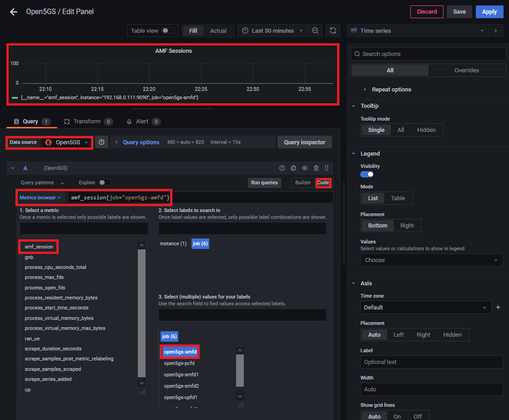Viewport: 509px width, 420px height.
Task: Toggle query A visibility eye icon
Action: pyautogui.click(x=304, y=168)
